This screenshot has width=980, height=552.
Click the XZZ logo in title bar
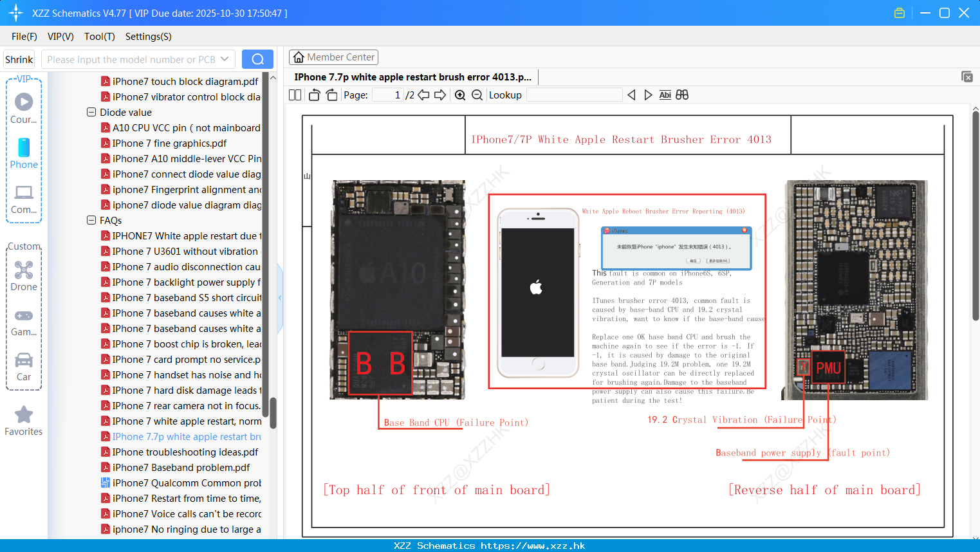click(15, 13)
